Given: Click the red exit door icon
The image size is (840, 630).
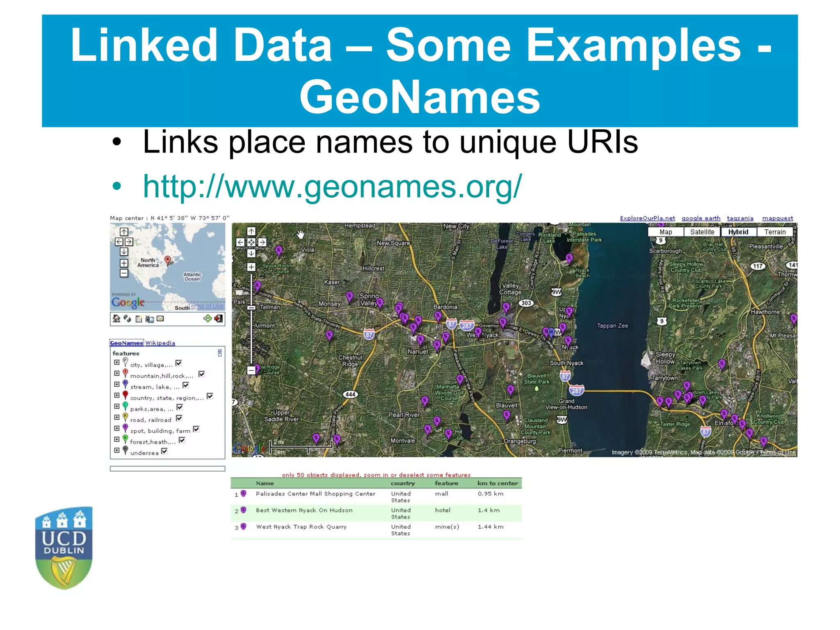Looking at the screenshot, I should tap(219, 318).
